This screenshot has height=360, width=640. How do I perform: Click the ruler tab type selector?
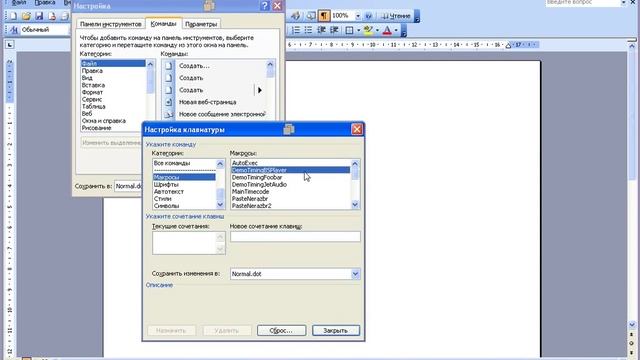pyautogui.click(x=9, y=44)
